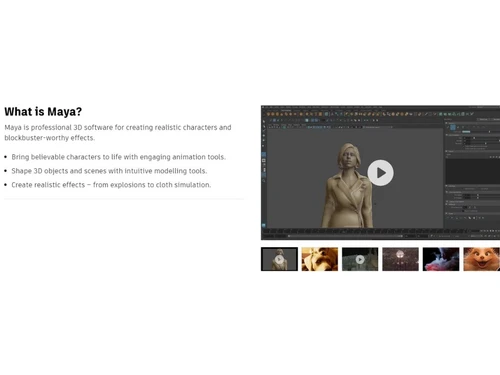Open the yellow-toned creature thumbnail
The height and width of the screenshot is (375, 500).
(320, 259)
